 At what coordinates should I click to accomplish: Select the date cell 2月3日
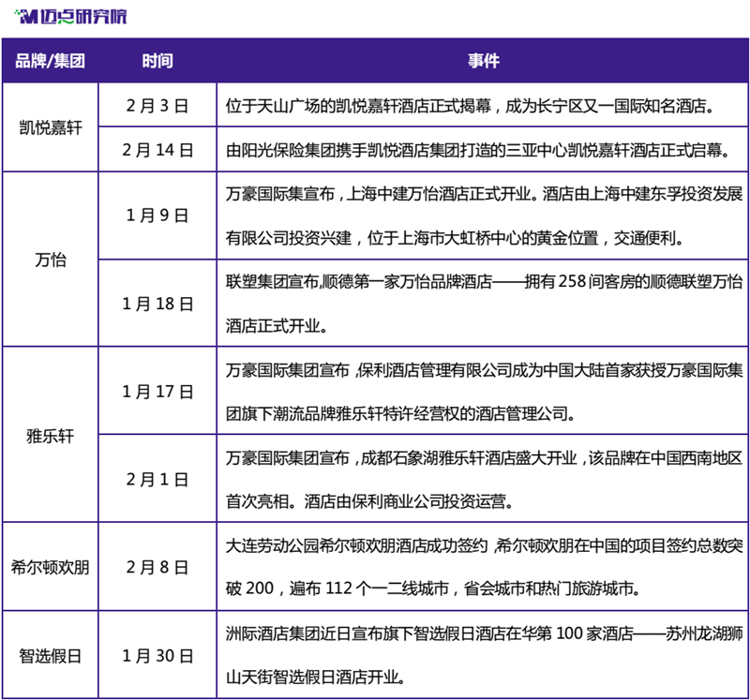[157, 106]
